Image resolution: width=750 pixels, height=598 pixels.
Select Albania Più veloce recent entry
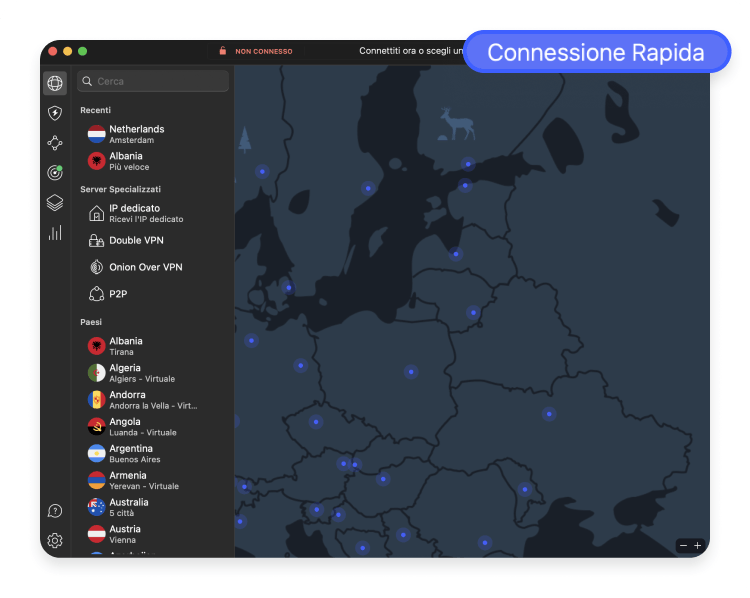[153, 161]
